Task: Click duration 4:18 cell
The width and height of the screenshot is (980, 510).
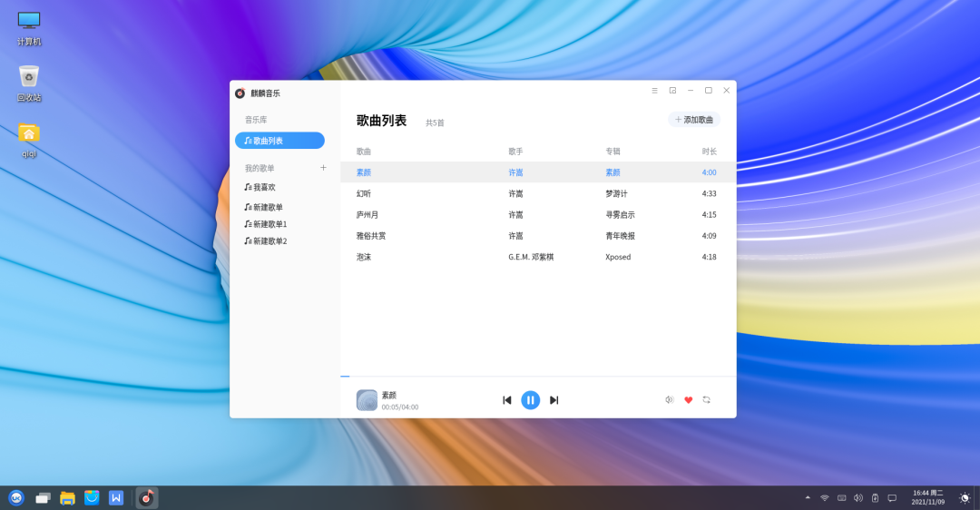Action: click(709, 257)
